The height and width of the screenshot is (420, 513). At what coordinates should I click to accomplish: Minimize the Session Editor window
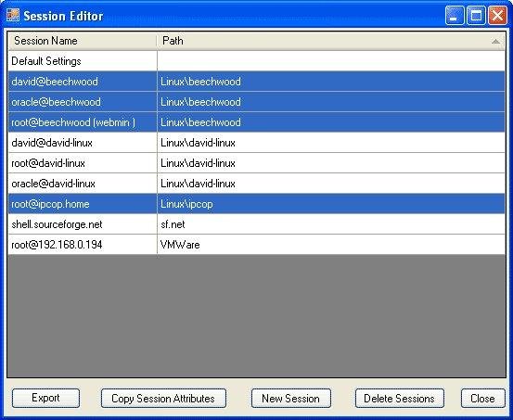[455, 16]
